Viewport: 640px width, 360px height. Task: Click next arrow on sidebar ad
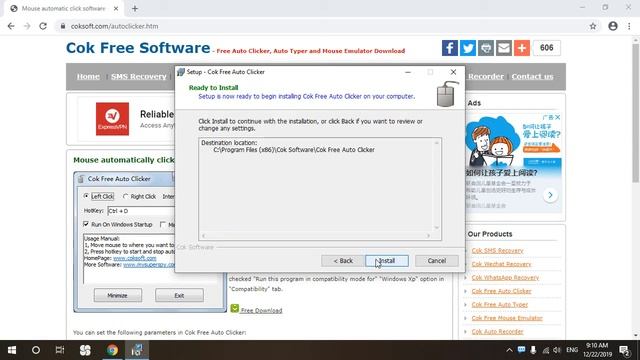click(x=550, y=195)
